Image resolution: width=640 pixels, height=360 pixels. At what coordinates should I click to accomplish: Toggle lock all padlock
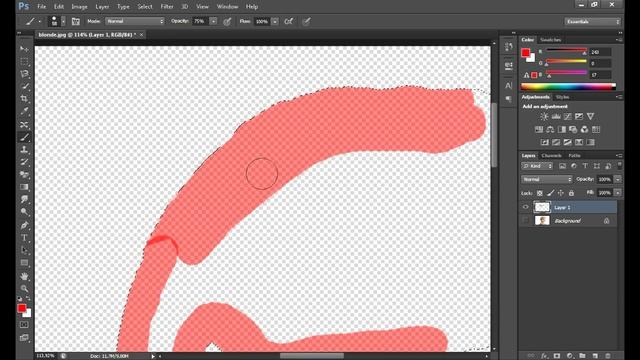[571, 193]
